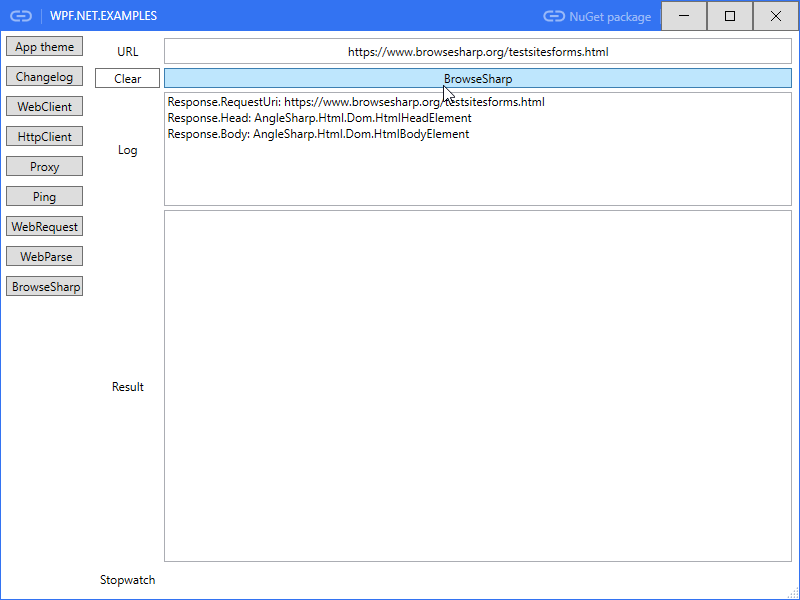Select BrowseSharp in the left sidebar
The image size is (800, 600).
(x=44, y=287)
